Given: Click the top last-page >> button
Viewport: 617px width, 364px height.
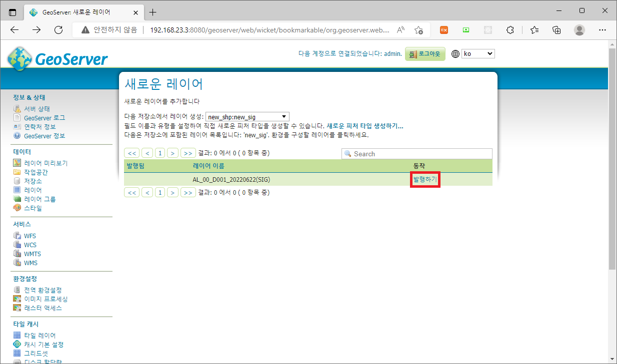Looking at the screenshot, I should coord(188,153).
